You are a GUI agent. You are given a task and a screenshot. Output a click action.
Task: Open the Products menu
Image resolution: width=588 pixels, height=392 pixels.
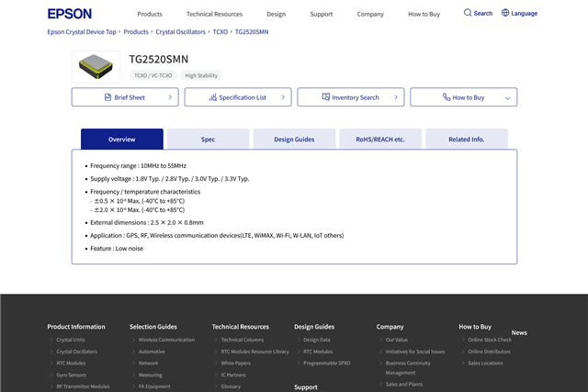click(150, 15)
